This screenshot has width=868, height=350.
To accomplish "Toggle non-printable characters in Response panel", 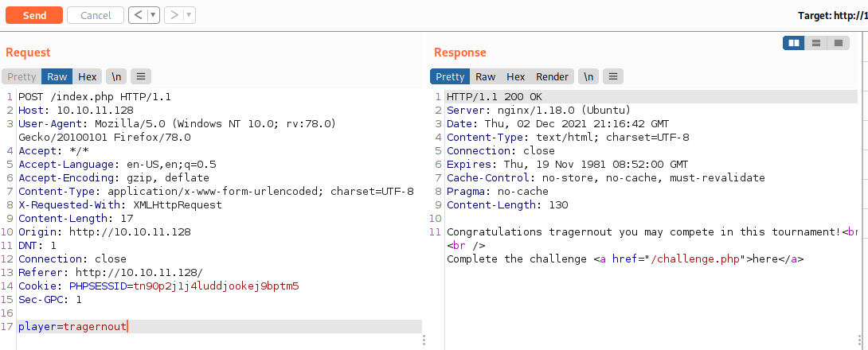I will tap(588, 77).
